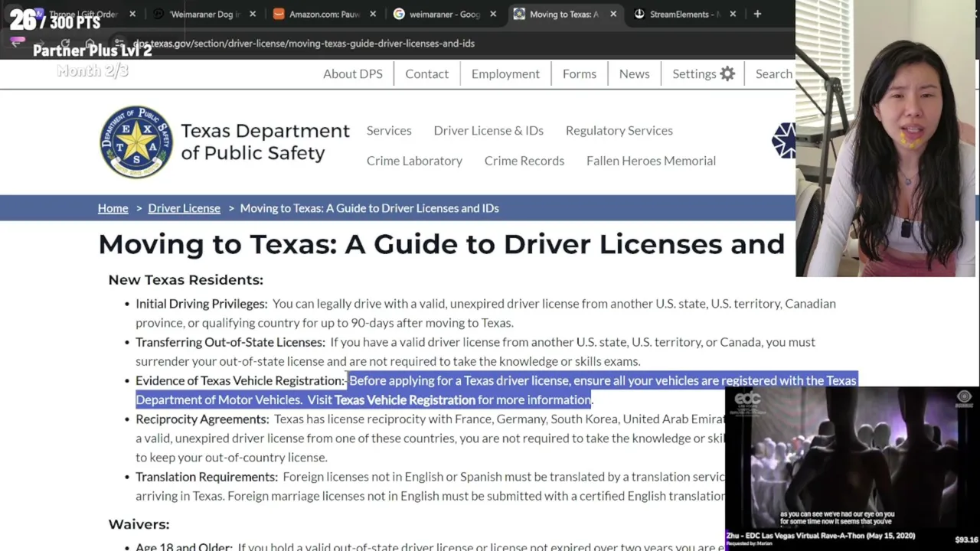This screenshot has width=980, height=551.
Task: Select the Moving to Texas tab
Action: tap(564, 14)
